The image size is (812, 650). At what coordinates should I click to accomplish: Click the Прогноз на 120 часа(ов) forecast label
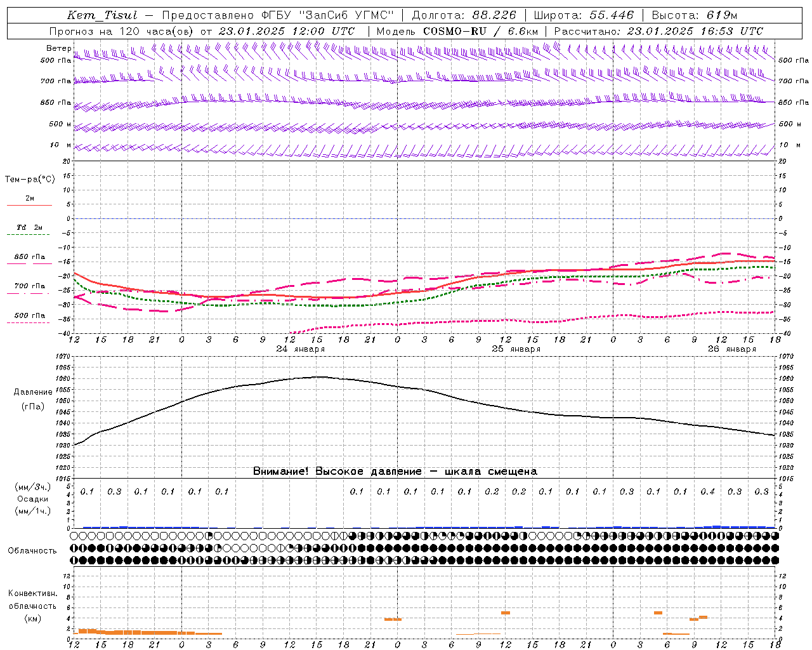coord(122,31)
